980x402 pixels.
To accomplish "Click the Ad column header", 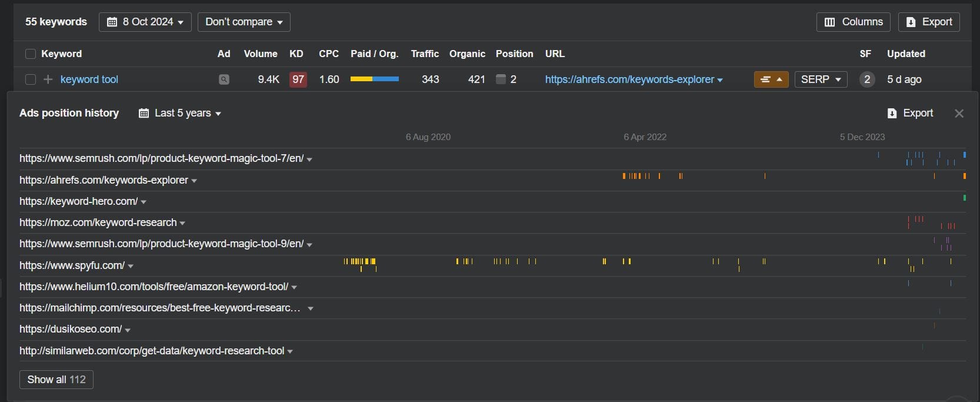I will tap(224, 54).
